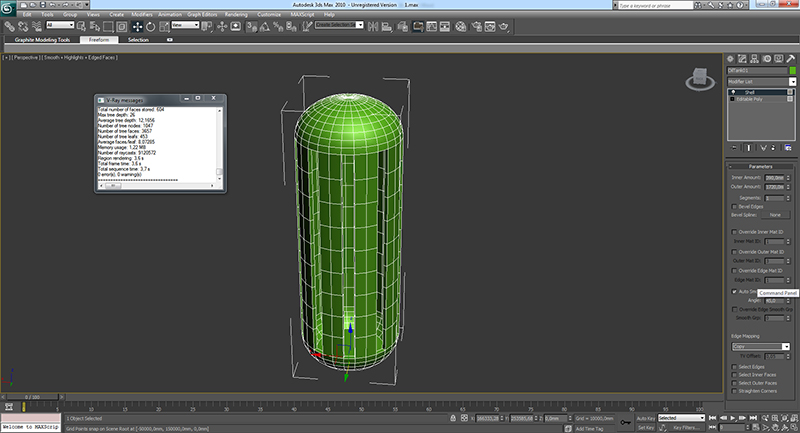Viewport: 800px width, 433px height.
Task: Open the Edit menu
Action: click(x=27, y=14)
